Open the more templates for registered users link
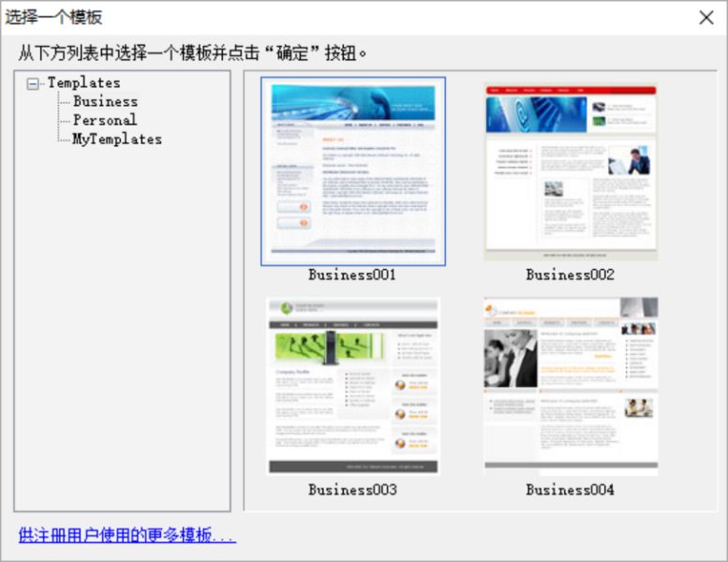Image resolution: width=728 pixels, height=562 pixels. (x=127, y=536)
